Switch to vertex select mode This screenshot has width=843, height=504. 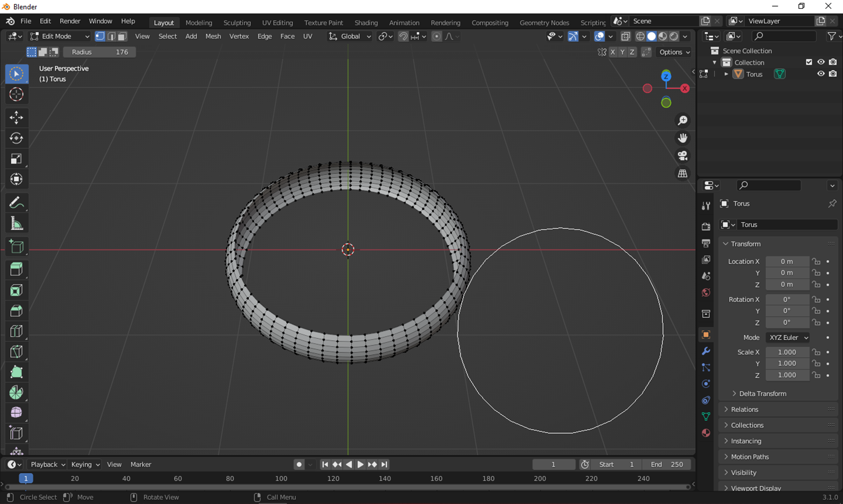point(100,36)
